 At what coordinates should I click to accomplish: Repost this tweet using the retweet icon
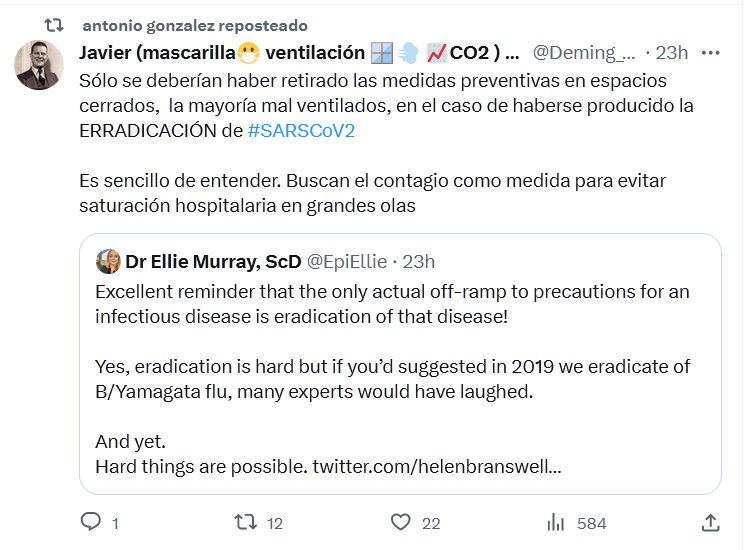pos(244,523)
